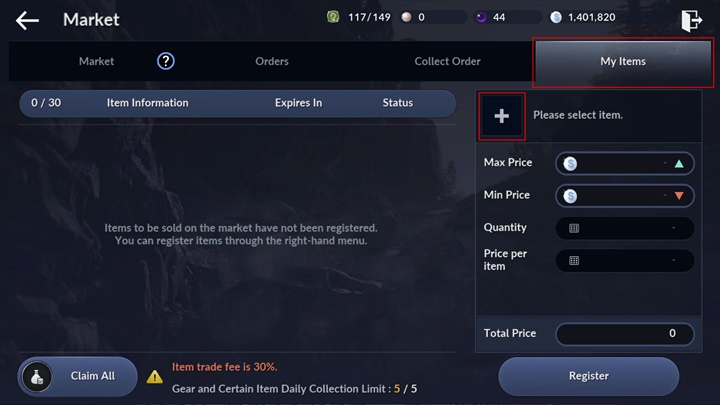Click the yellow warning triangle icon
Viewport: 720px width, 405px height.
coord(155,377)
